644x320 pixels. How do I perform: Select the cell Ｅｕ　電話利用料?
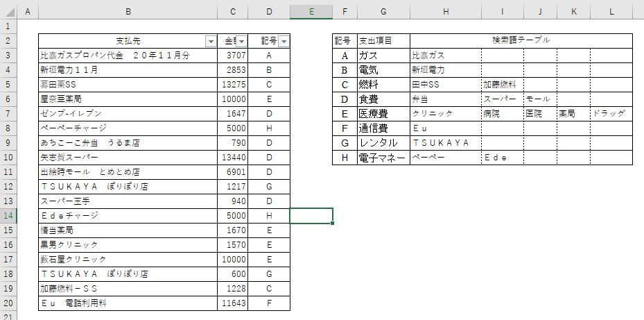click(x=128, y=303)
